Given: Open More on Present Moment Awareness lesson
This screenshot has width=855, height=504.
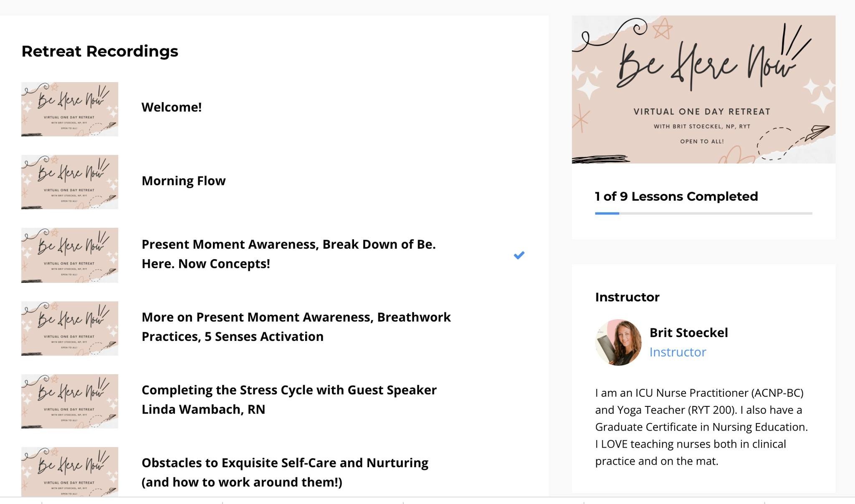Looking at the screenshot, I should point(296,327).
